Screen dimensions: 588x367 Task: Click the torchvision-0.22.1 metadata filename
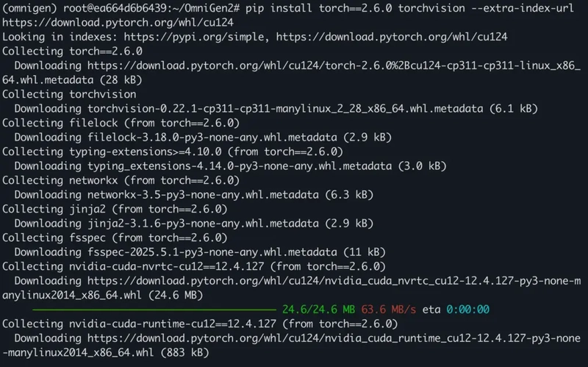coord(285,109)
